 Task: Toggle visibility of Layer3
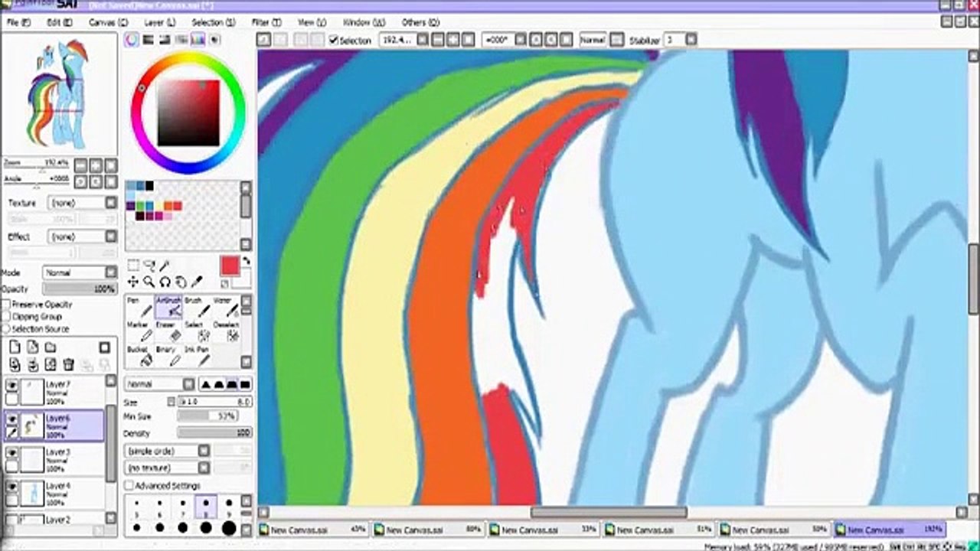[12, 452]
